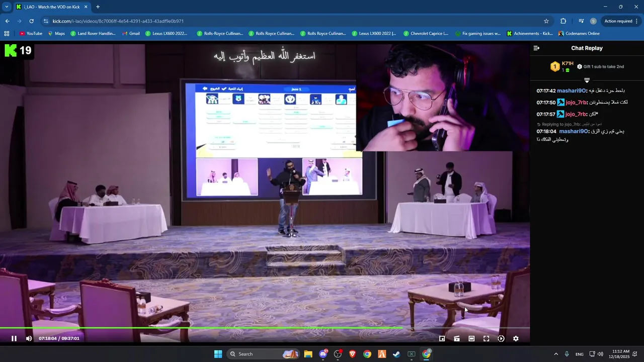Select the i_LAO Kick VOD tab
The width and height of the screenshot is (644, 362).
pos(52,7)
